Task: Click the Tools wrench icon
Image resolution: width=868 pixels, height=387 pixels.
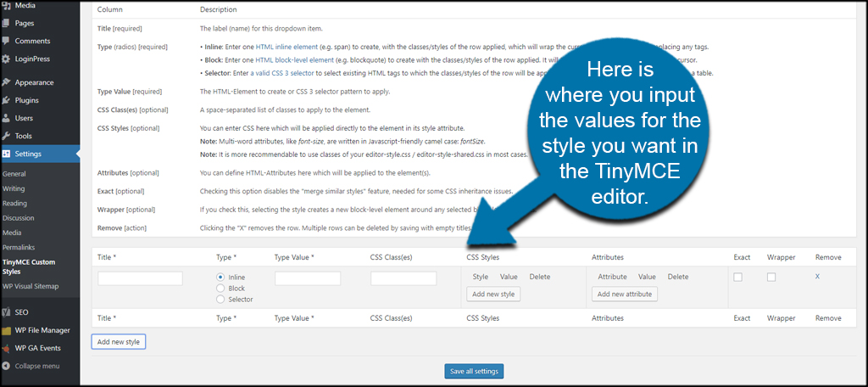Action: (x=6, y=136)
